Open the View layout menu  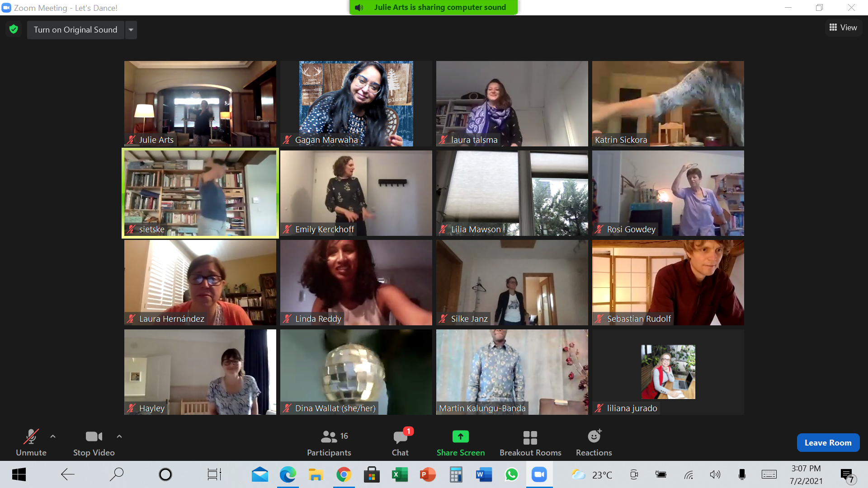click(x=843, y=28)
